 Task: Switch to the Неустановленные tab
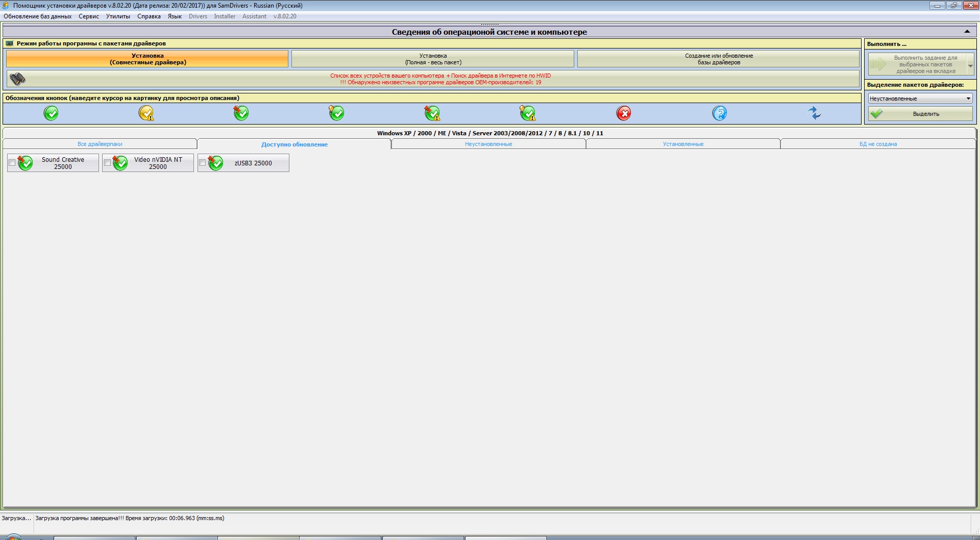[x=488, y=144]
